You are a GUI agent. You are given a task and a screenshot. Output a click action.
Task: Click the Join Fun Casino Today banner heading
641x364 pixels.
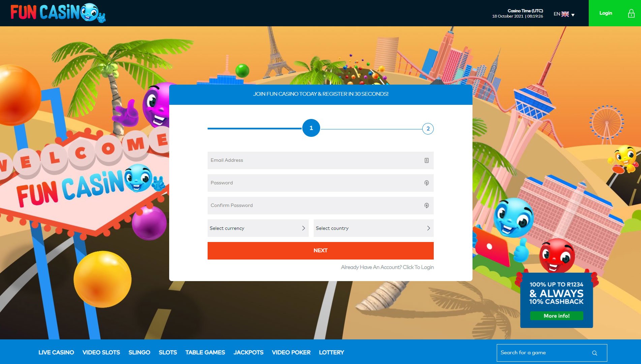(x=321, y=94)
